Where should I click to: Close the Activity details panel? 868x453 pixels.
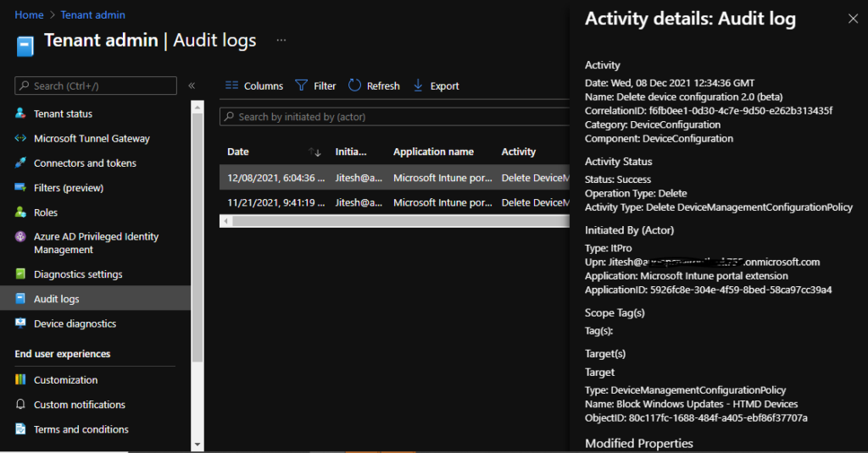pyautogui.click(x=853, y=19)
